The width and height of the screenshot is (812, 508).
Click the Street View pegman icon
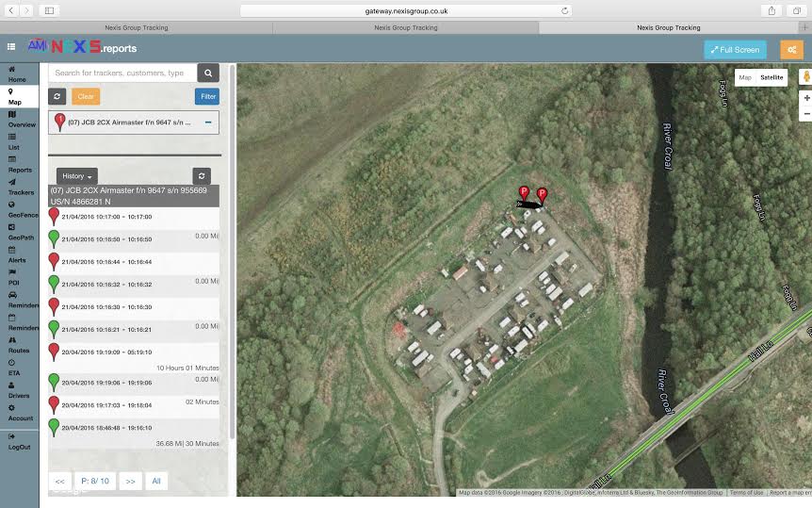[805, 77]
